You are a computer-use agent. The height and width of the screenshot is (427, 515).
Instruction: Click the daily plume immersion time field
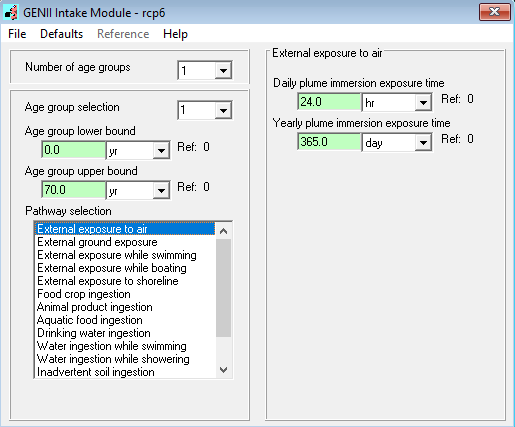[x=329, y=102]
